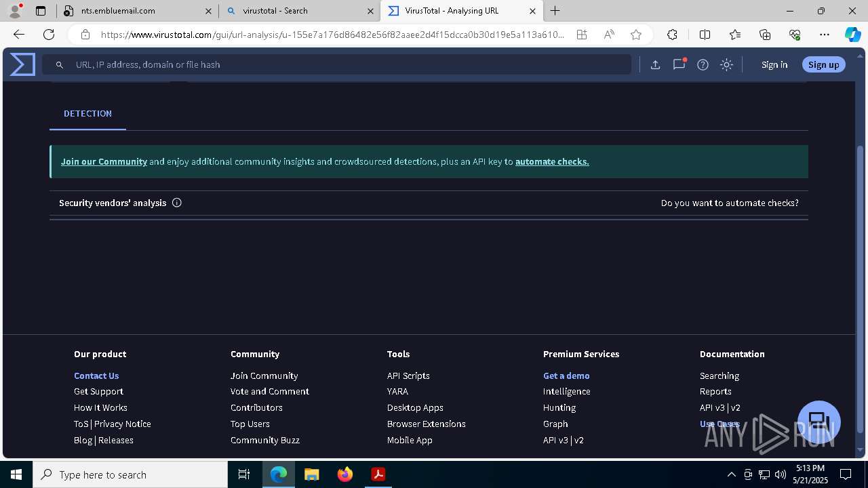The width and height of the screenshot is (868, 488).
Task: Click Do you want to automate checks?
Action: tap(730, 203)
